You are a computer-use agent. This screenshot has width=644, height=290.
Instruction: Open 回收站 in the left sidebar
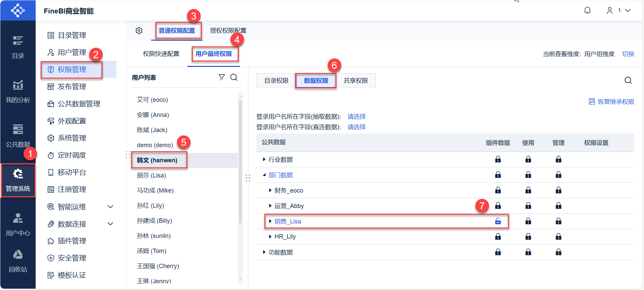[18, 260]
